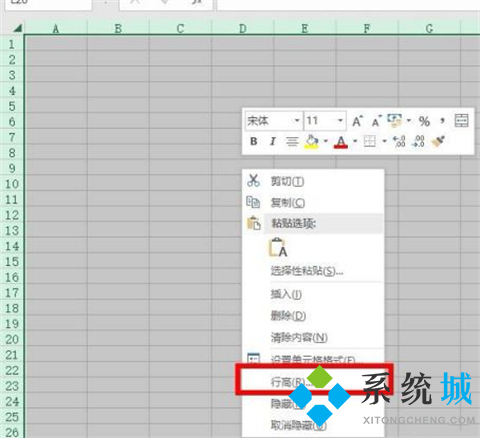
Task: Click the center align icon
Action: click(x=292, y=142)
